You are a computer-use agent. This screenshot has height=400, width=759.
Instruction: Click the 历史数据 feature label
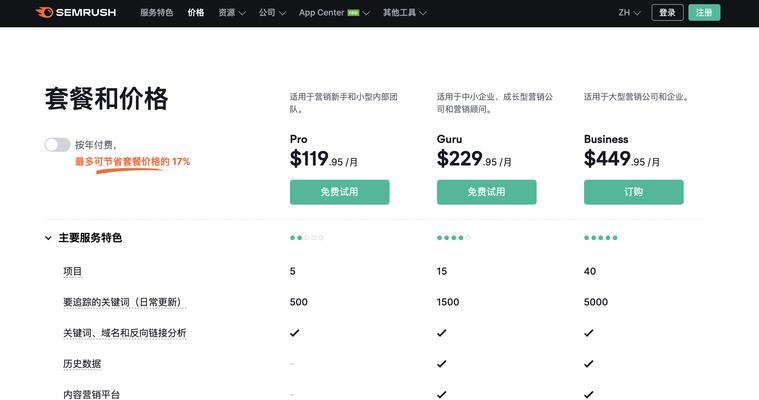click(82, 364)
